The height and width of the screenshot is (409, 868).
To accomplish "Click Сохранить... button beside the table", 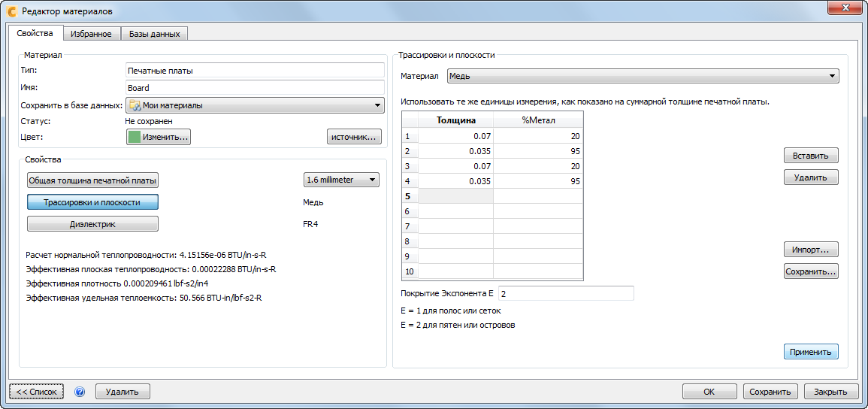I will (811, 271).
